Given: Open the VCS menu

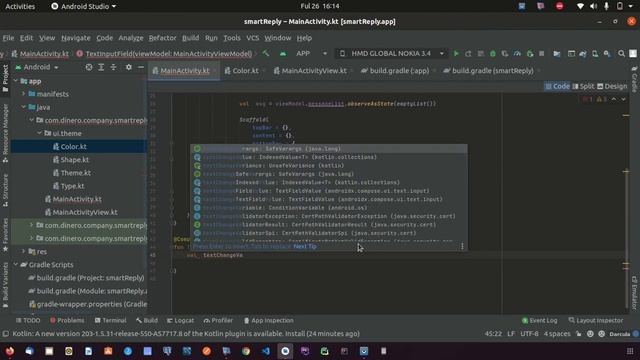Looking at the screenshot, I should [253, 38].
